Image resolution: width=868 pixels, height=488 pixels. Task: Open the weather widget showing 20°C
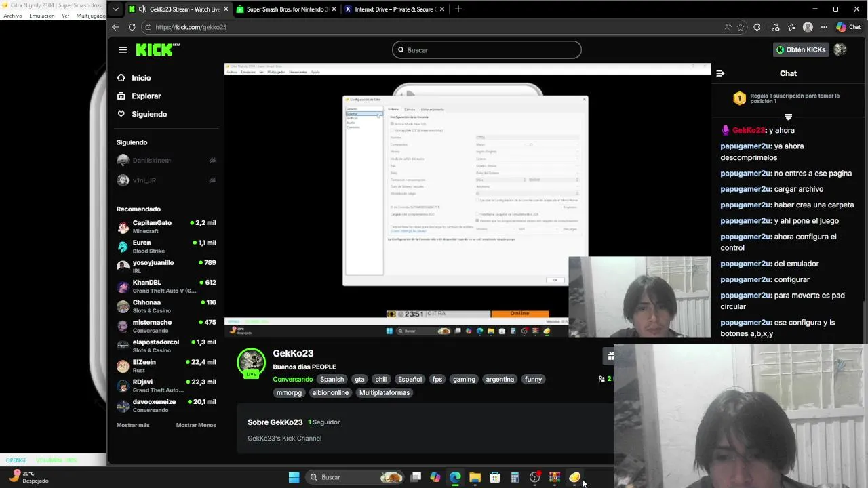tap(31, 477)
